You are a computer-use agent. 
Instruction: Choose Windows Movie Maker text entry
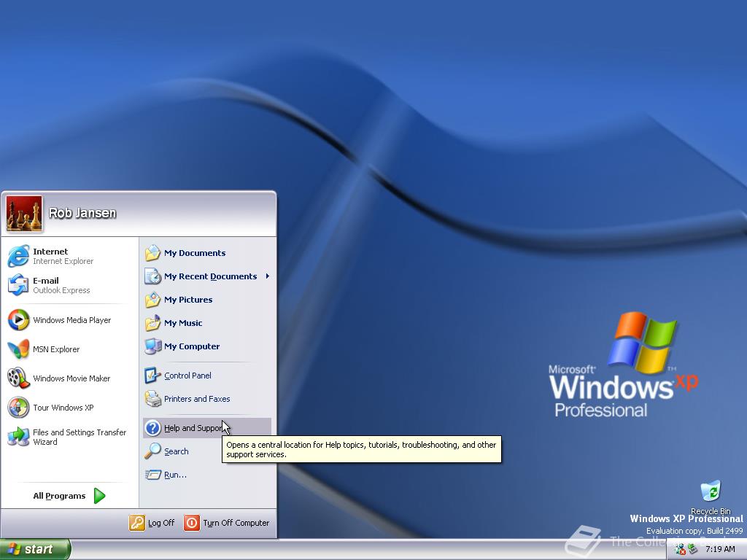(x=71, y=378)
